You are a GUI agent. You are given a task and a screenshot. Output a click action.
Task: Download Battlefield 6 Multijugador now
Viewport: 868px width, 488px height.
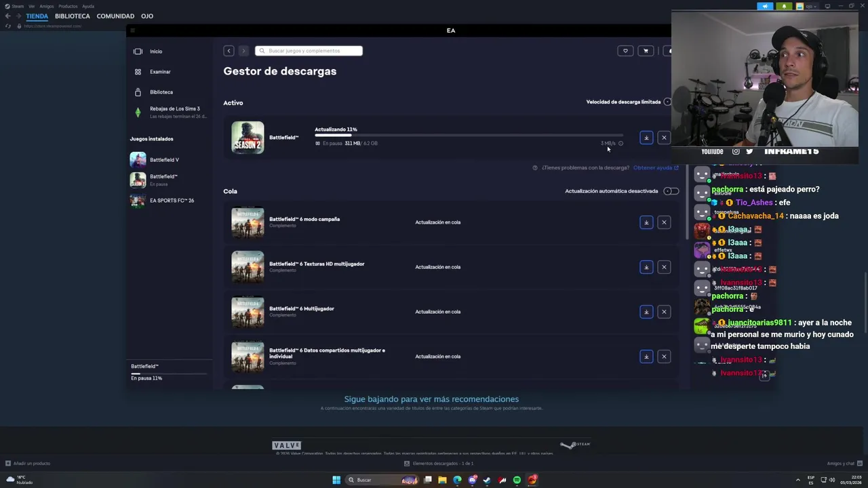(x=646, y=312)
